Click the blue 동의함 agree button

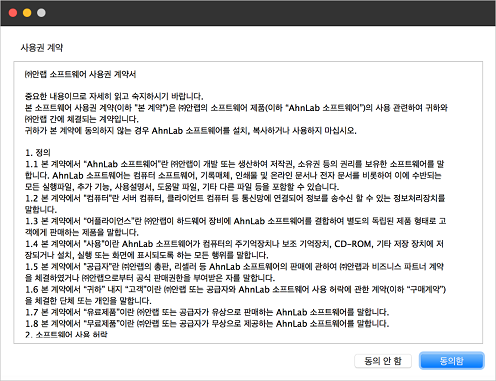coord(452,361)
